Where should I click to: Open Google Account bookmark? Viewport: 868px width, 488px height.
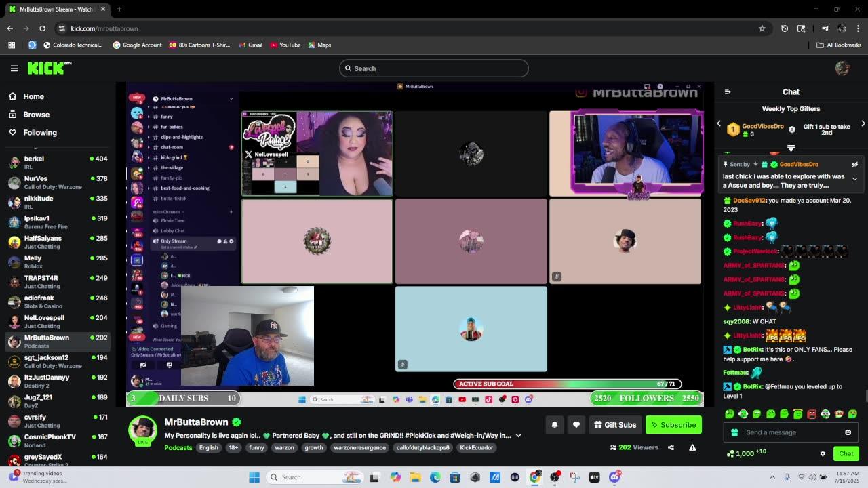pyautogui.click(x=137, y=45)
